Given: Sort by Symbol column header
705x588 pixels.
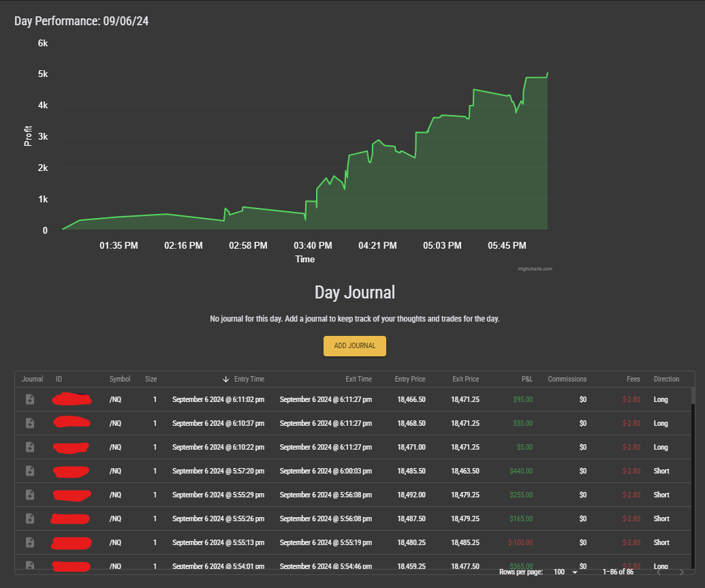Looking at the screenshot, I should point(119,380).
